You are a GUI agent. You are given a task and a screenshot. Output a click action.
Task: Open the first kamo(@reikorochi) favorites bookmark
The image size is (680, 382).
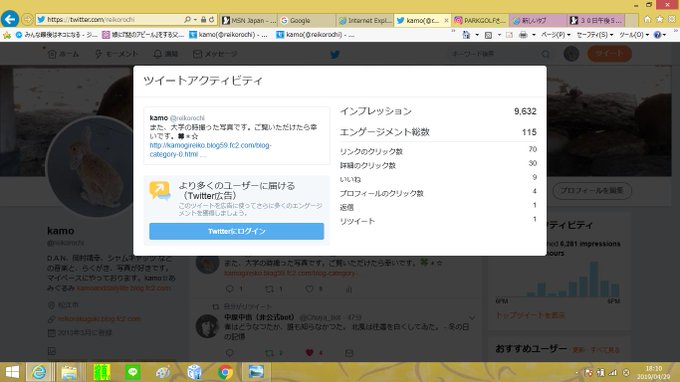point(229,35)
